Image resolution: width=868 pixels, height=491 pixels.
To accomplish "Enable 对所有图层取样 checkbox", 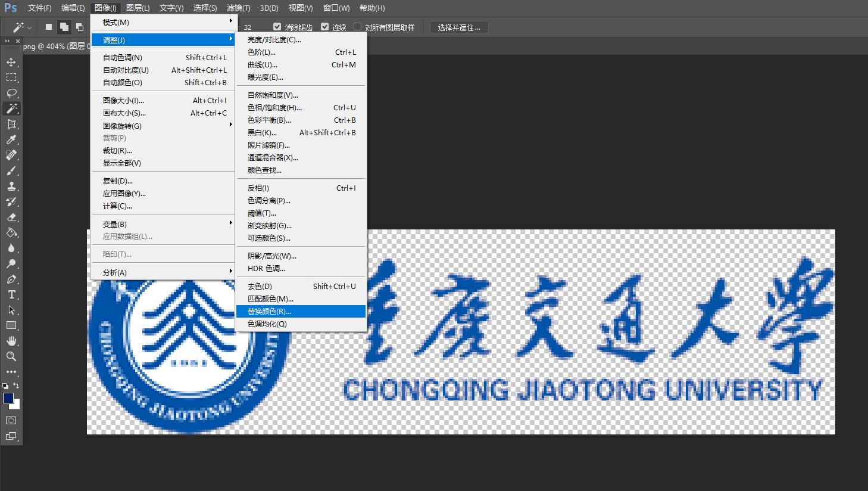I will [357, 27].
